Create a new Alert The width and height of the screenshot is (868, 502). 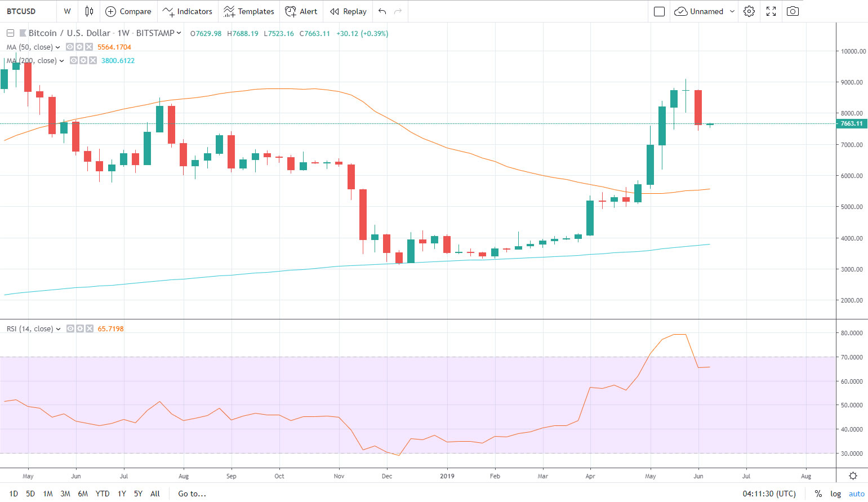[301, 11]
